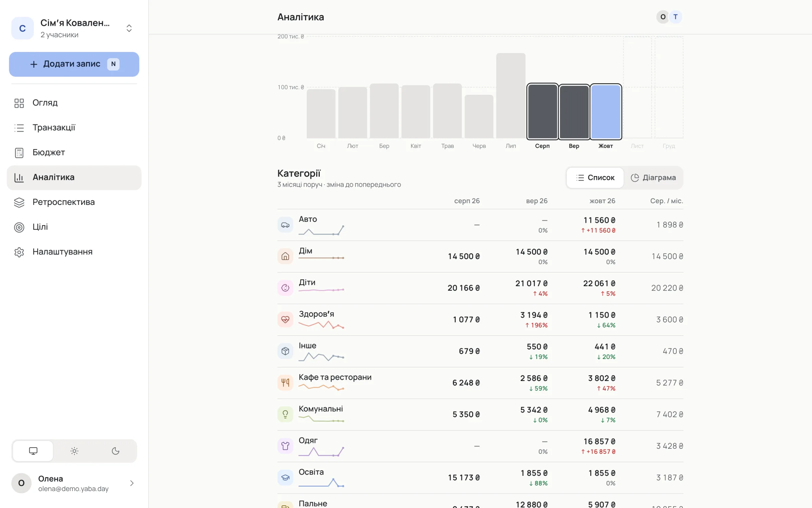Click the Здоров'я heart icon
Screen dimensions: 812x508
click(285, 319)
